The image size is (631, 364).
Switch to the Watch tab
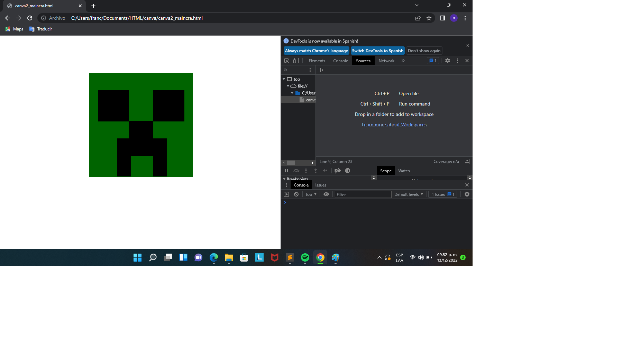(404, 171)
